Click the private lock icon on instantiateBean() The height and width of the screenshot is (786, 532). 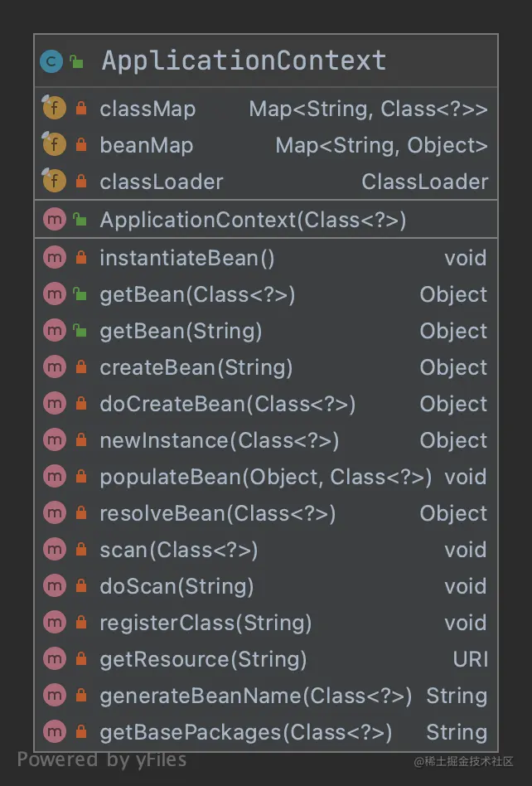[80, 258]
